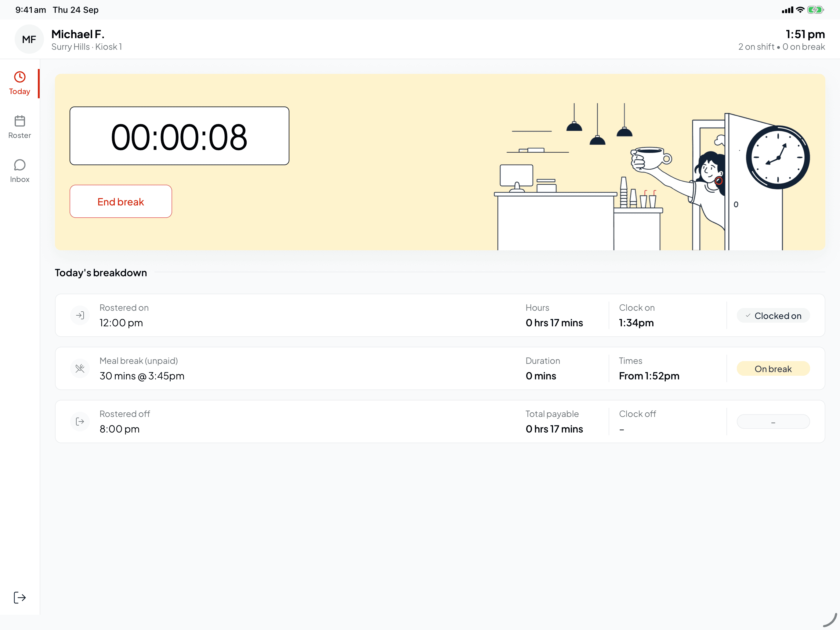The width and height of the screenshot is (840, 630).
Task: Click the On break status badge
Action: coord(773,369)
